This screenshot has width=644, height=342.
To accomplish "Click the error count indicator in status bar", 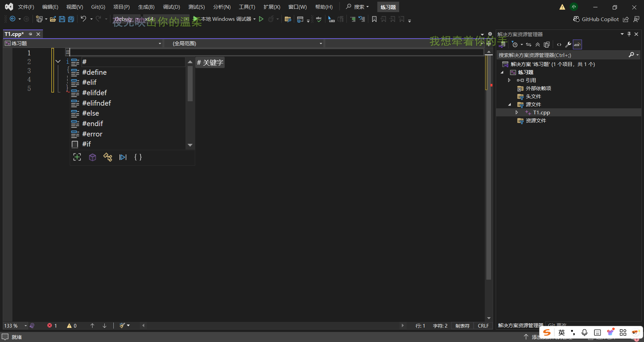I will coord(52,326).
